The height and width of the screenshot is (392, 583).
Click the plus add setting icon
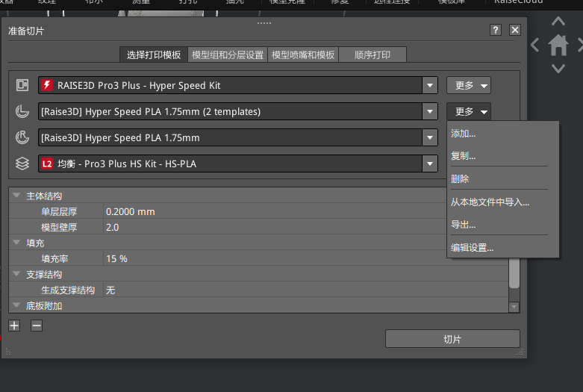(x=14, y=326)
